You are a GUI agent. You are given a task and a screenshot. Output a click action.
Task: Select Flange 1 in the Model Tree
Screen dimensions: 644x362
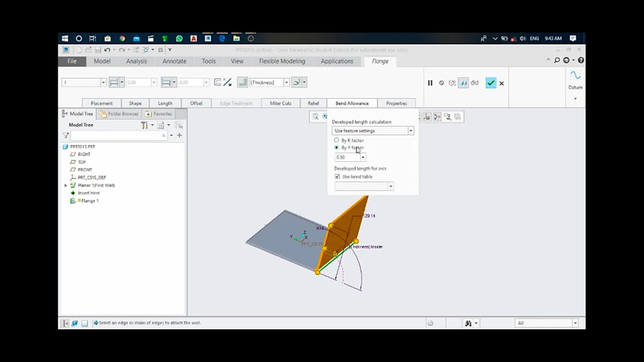pos(89,201)
